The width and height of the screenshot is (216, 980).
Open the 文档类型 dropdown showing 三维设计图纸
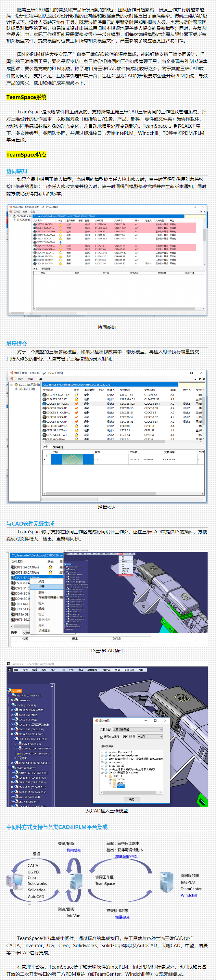(x=137, y=730)
